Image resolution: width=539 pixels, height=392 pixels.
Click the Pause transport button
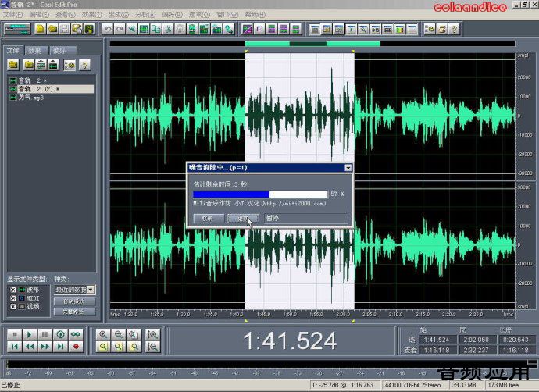[45, 334]
